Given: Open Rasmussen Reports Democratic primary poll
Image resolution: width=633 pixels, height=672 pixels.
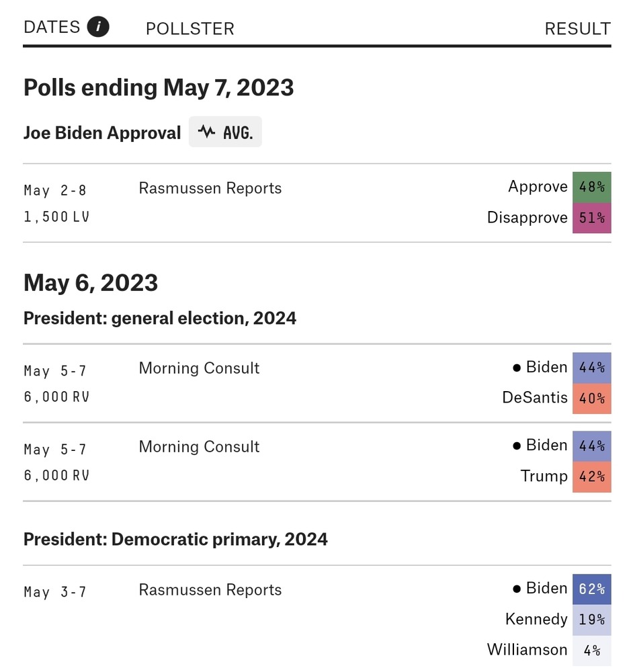Looking at the screenshot, I should point(210,590).
